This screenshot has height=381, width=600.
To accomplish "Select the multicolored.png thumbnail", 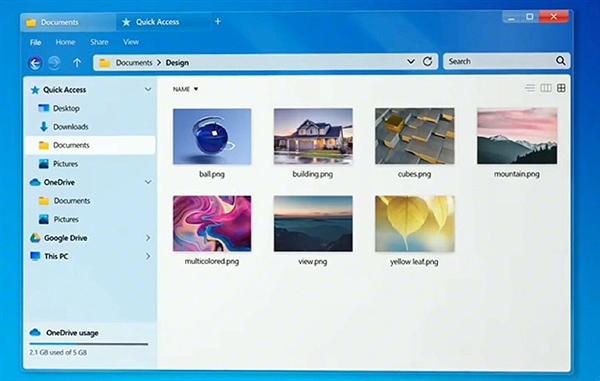I will click(x=212, y=224).
